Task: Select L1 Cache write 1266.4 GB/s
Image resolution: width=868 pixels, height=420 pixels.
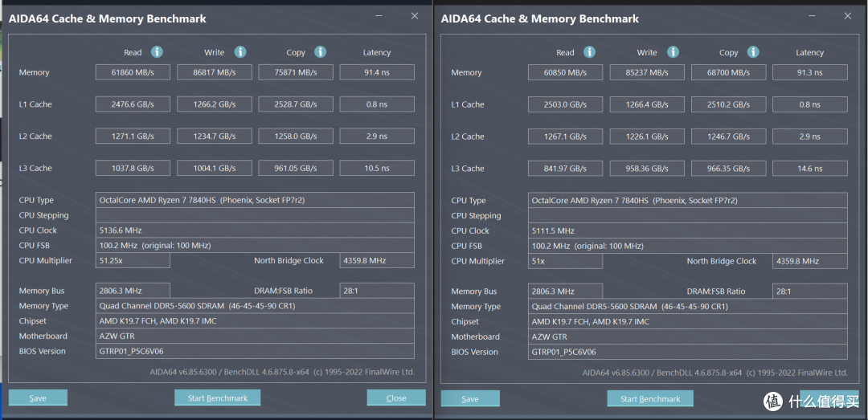Action: point(647,104)
